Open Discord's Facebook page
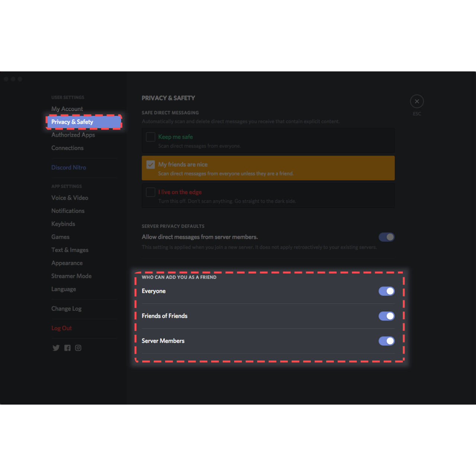476x476 pixels. click(67, 348)
